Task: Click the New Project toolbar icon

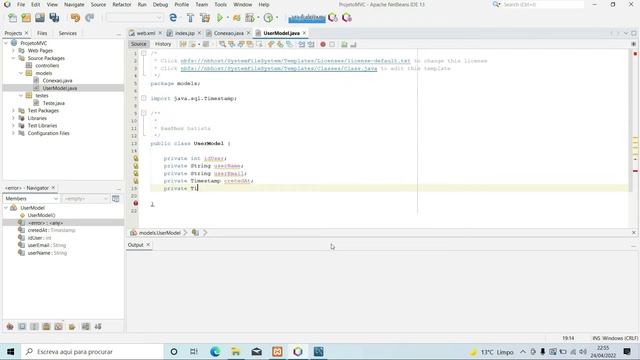Action: click(26, 18)
